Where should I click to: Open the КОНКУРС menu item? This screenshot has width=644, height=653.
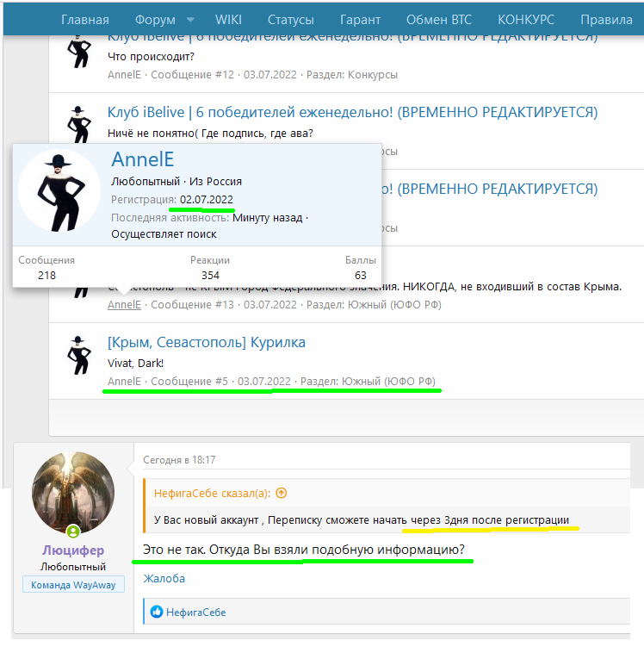526,20
